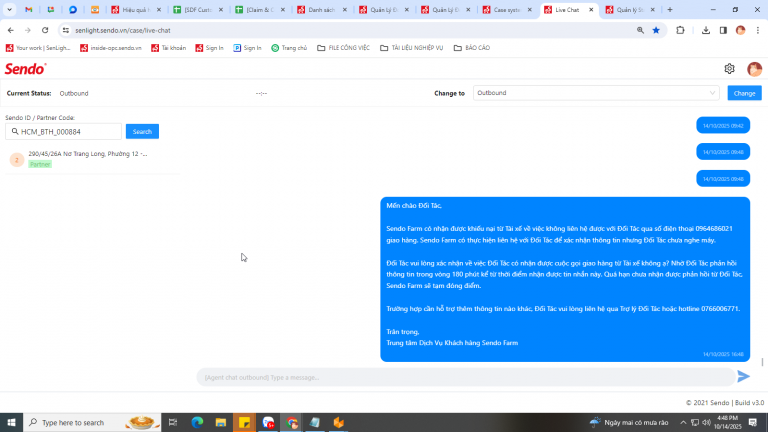Click the Partner tag label

click(40, 165)
